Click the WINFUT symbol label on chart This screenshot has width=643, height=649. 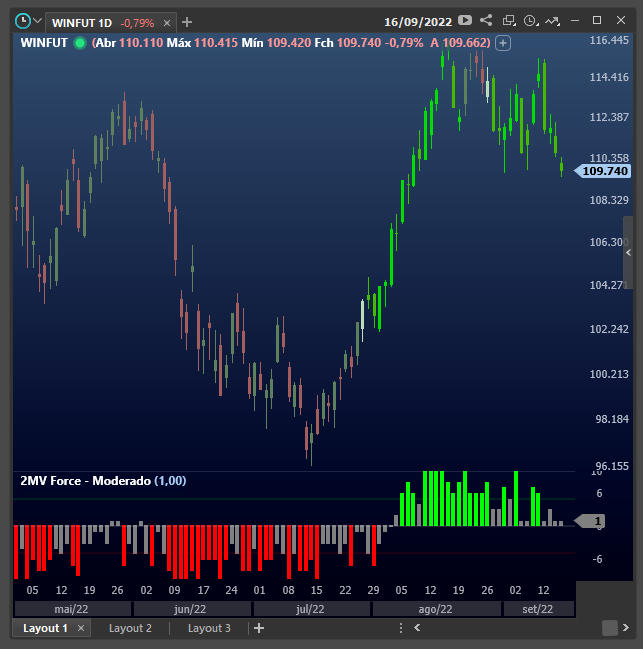44,42
